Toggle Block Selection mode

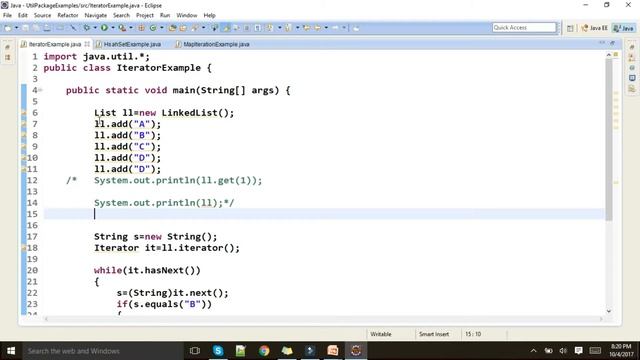(x=247, y=28)
